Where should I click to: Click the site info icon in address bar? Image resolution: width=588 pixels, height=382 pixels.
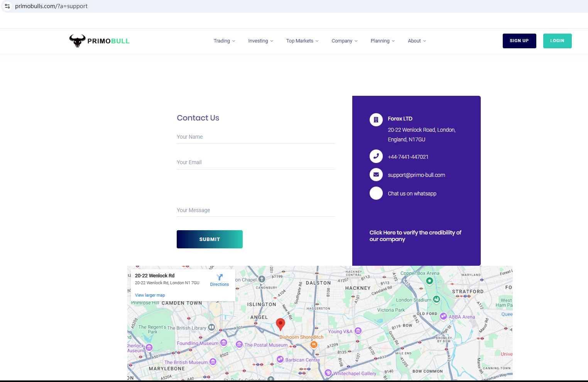[7, 6]
